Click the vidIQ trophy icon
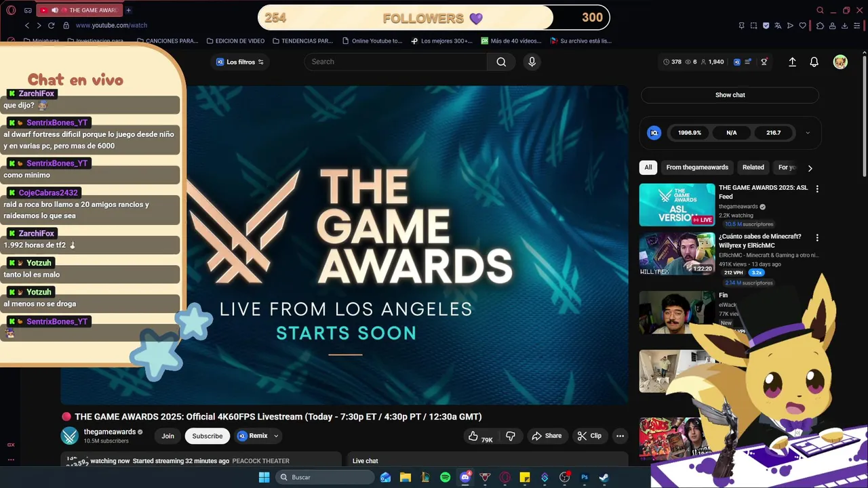The image size is (868, 488). 764,62
